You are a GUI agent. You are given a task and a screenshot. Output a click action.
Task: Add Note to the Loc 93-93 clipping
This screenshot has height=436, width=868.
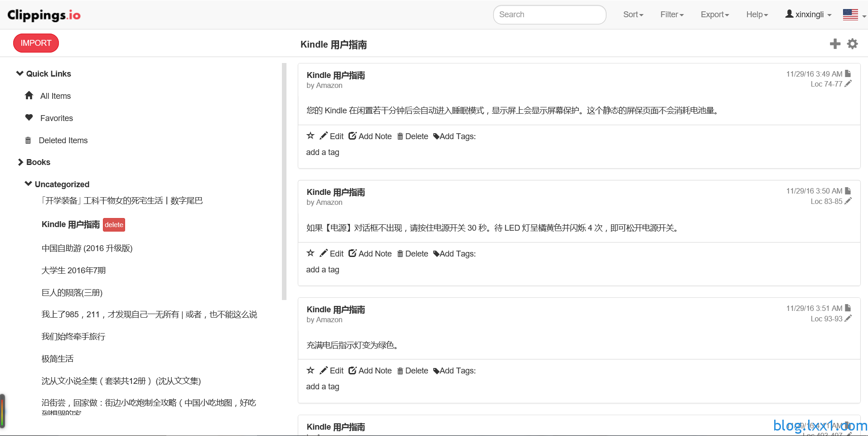[x=370, y=371]
